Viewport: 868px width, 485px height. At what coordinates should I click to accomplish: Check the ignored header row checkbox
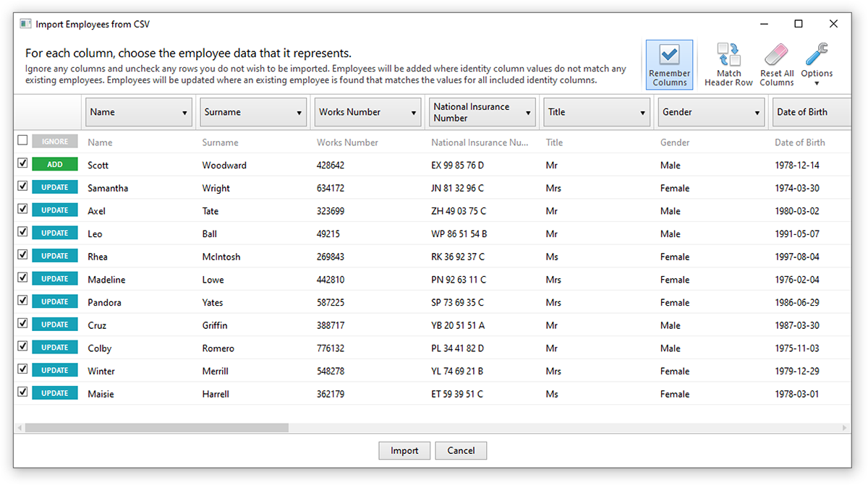click(22, 141)
